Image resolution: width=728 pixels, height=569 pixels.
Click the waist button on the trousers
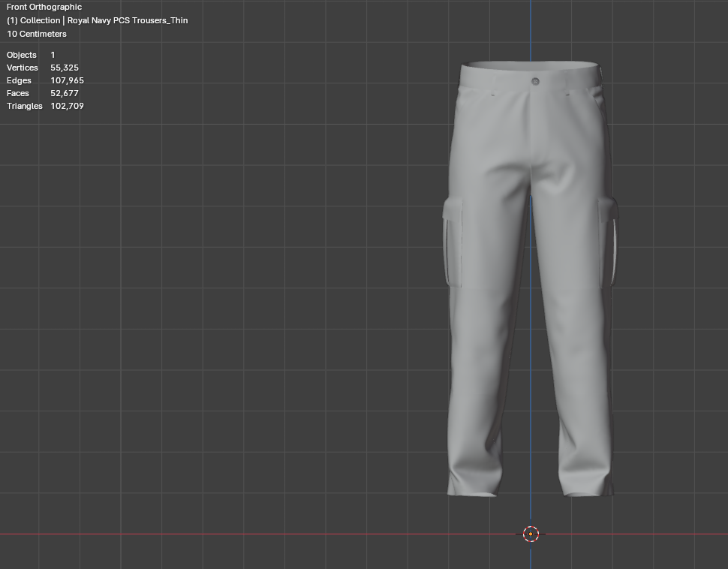point(535,81)
